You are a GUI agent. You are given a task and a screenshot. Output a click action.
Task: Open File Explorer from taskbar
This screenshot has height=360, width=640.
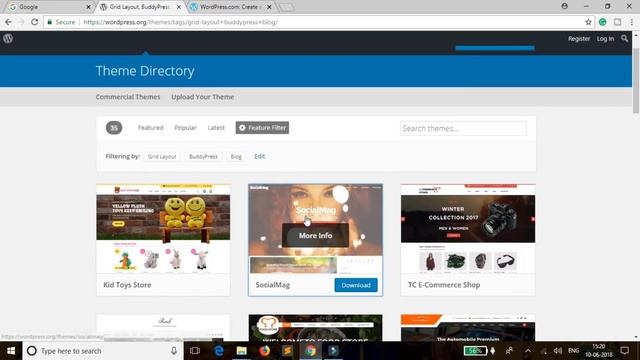242,351
